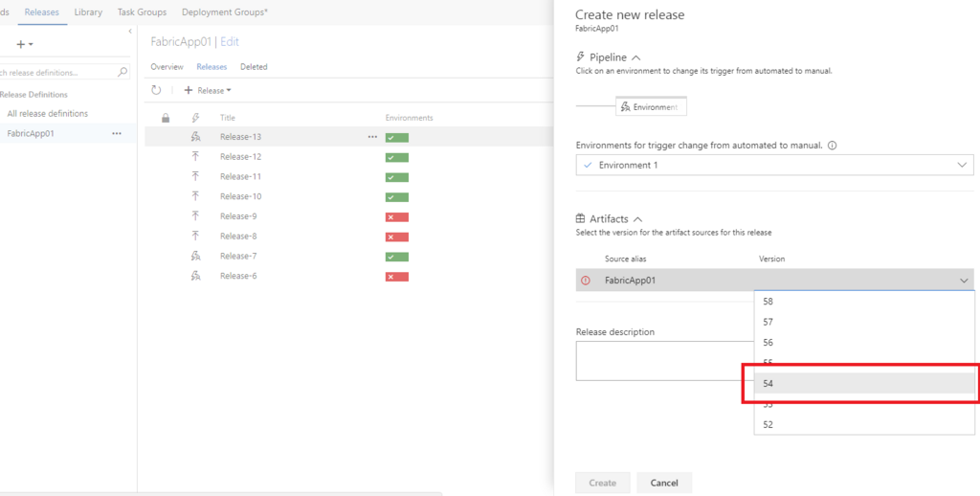This screenshot has height=496, width=980.
Task: Collapse the Pipeline section
Action: [x=636, y=57]
